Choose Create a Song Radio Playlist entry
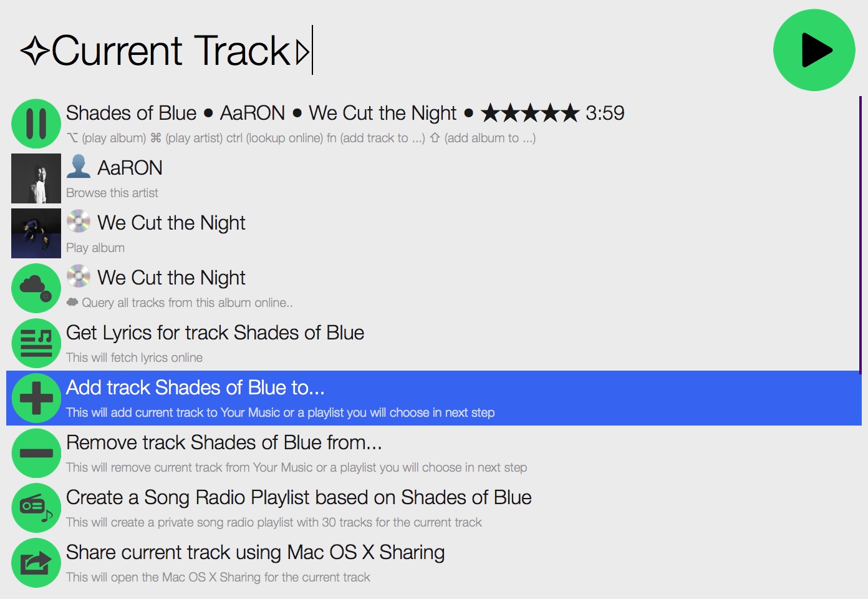 [434, 508]
